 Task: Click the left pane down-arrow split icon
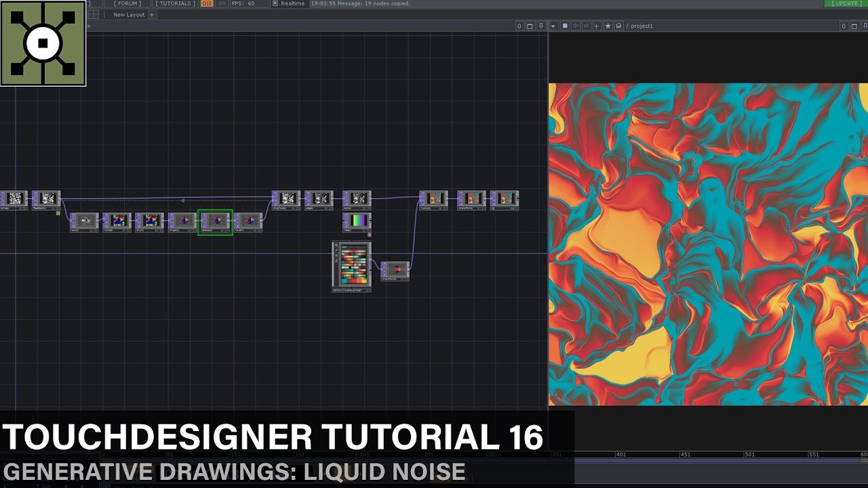(541, 26)
